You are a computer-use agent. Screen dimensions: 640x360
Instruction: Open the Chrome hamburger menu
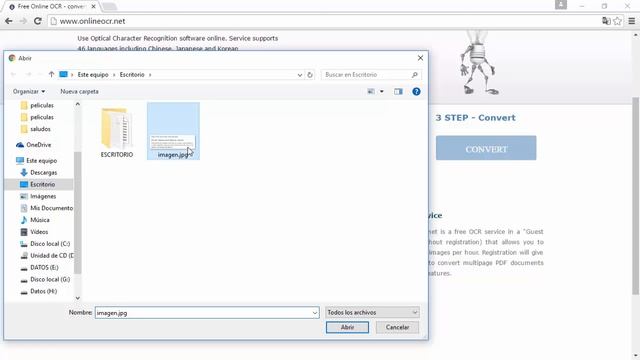[631, 21]
